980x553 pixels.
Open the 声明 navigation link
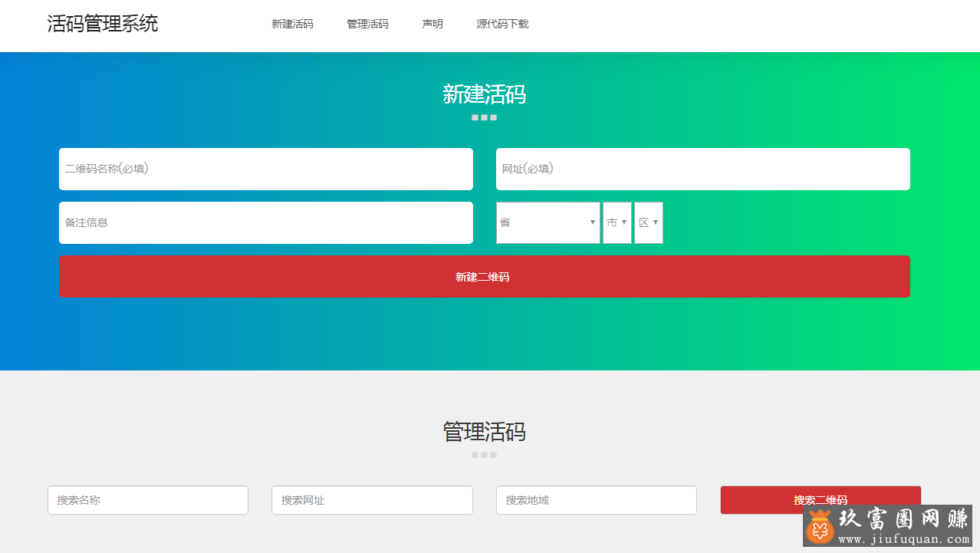pyautogui.click(x=432, y=24)
